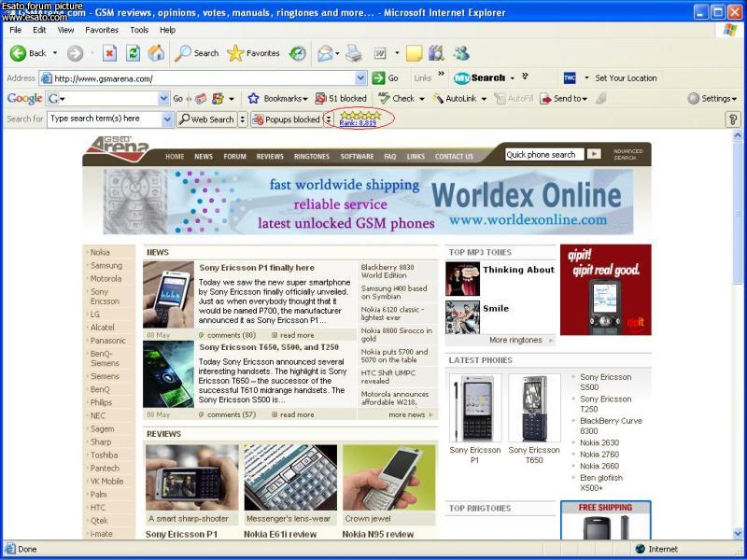Open the Search for terms dropdown
Screen dimensions: 747x560
(167, 119)
